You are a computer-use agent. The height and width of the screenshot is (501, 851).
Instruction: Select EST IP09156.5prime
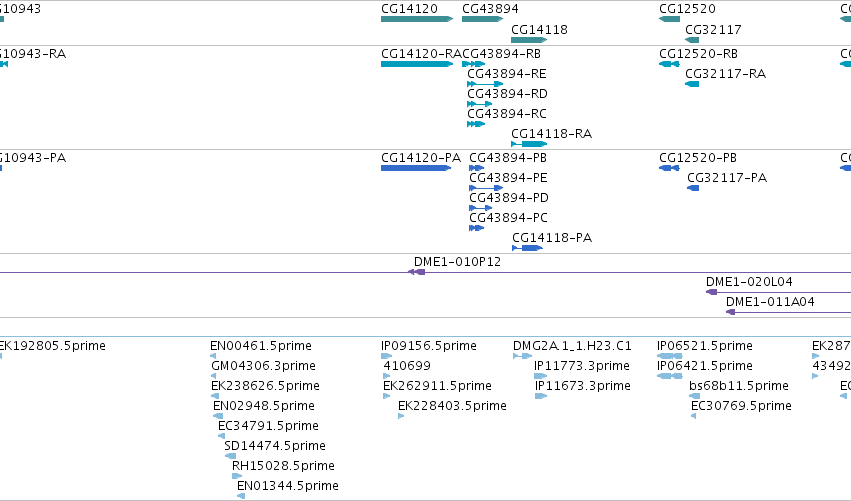click(x=386, y=356)
